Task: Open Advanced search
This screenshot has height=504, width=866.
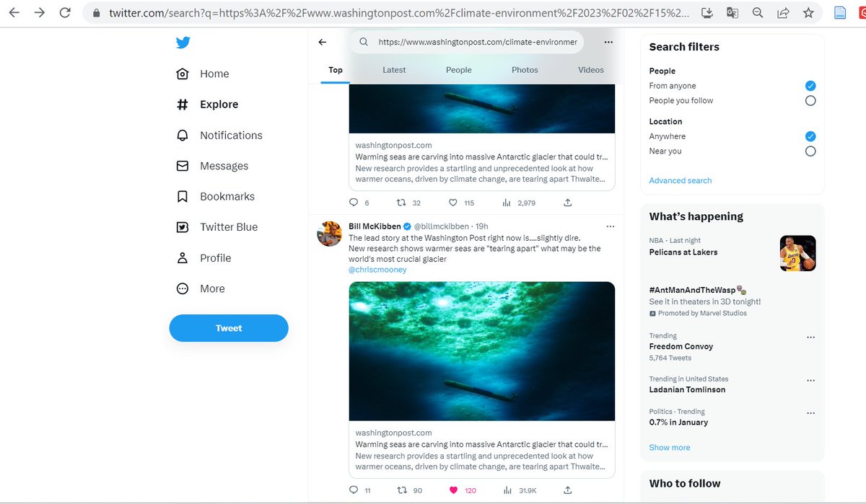Action: 680,180
